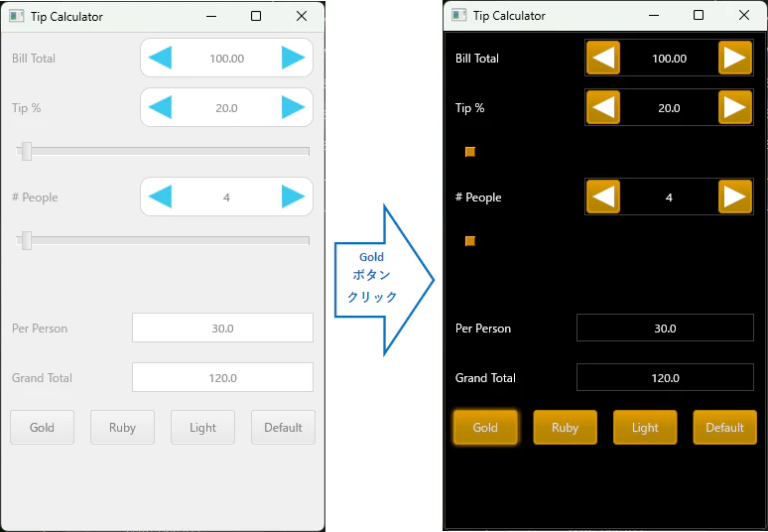The image size is (768, 532).
Task: Increase Bill Total in the dark gold window
Action: pos(735,58)
